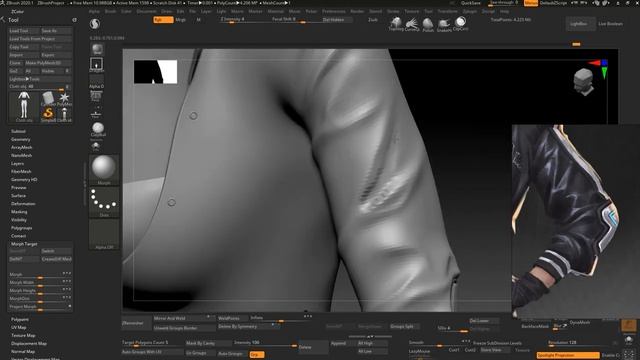The image size is (640, 360).
Task: Click the black and white silhouette thumbnail
Action: tap(156, 72)
